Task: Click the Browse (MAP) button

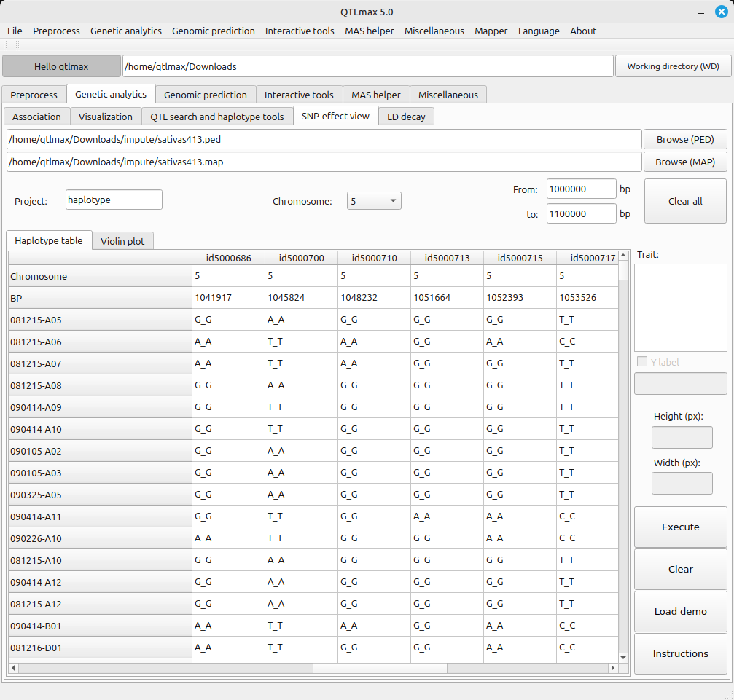Action: pyautogui.click(x=684, y=162)
